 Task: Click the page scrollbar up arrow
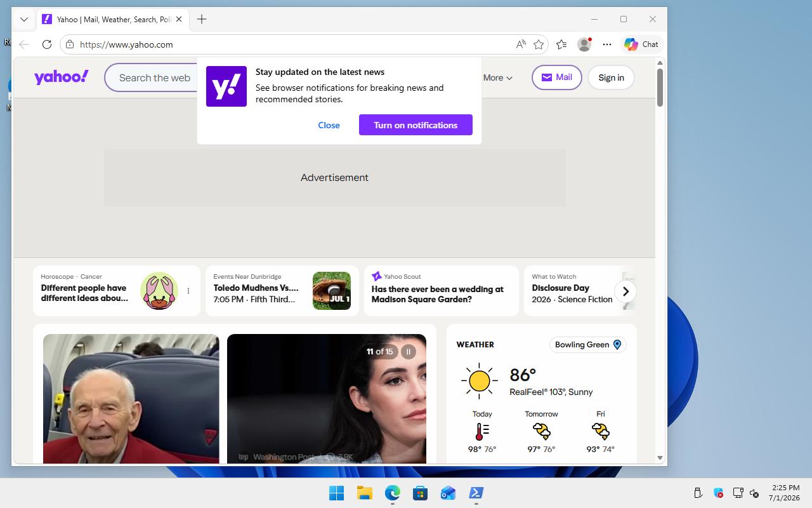click(660, 62)
